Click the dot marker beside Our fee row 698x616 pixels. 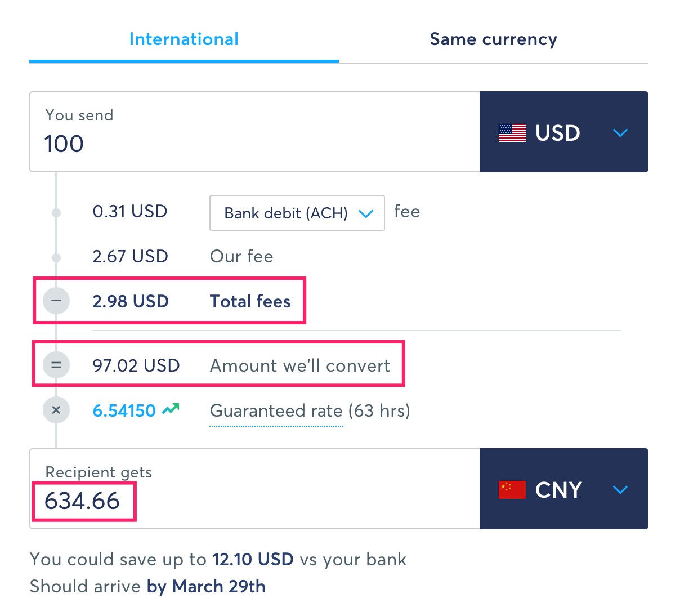[x=56, y=257]
